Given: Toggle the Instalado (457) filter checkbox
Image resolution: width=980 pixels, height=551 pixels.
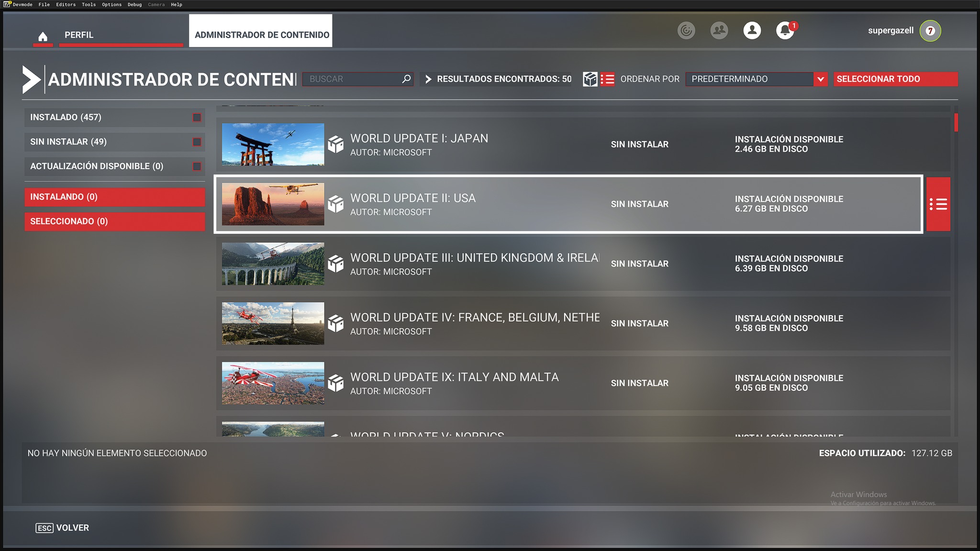Looking at the screenshot, I should (197, 118).
